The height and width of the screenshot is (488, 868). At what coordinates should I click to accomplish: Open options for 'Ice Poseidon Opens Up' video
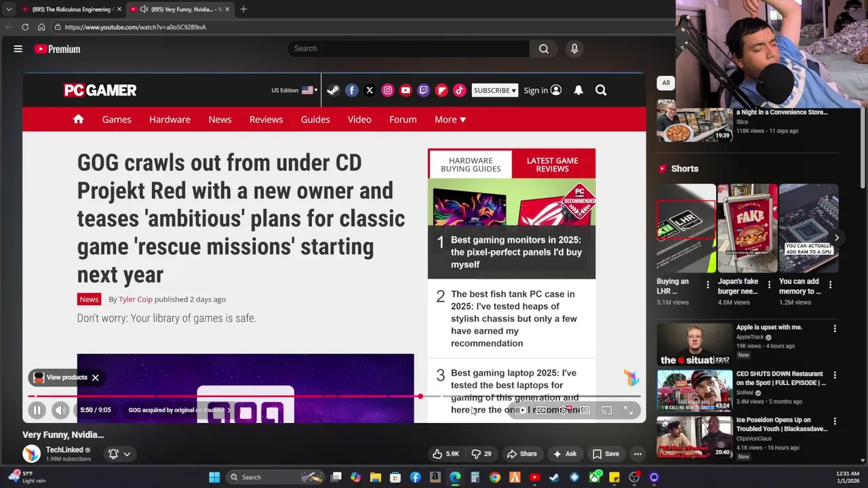tap(835, 422)
